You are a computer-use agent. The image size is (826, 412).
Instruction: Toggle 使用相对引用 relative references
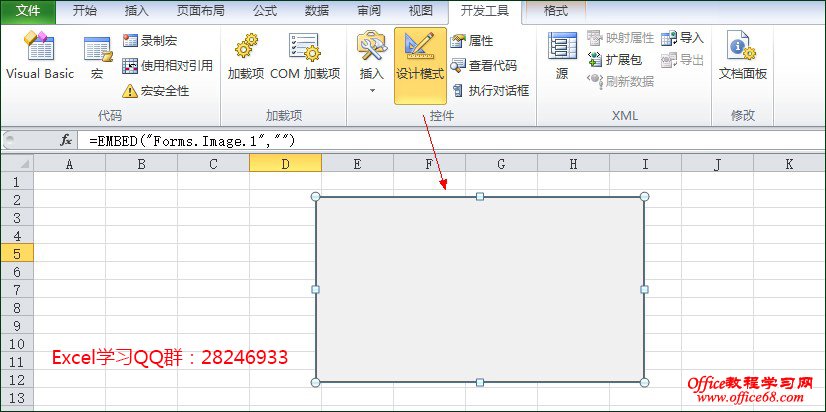click(167, 65)
